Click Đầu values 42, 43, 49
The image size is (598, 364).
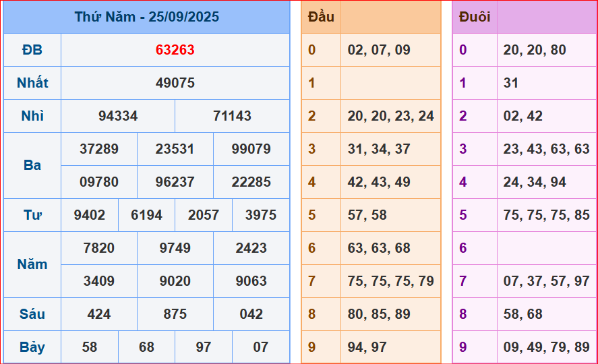pyautogui.click(x=379, y=182)
